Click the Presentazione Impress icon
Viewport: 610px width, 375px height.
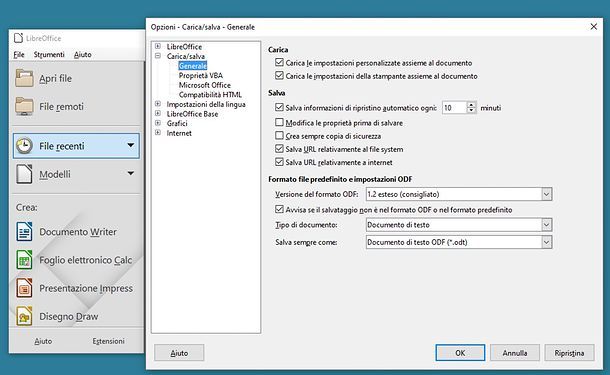pos(24,288)
